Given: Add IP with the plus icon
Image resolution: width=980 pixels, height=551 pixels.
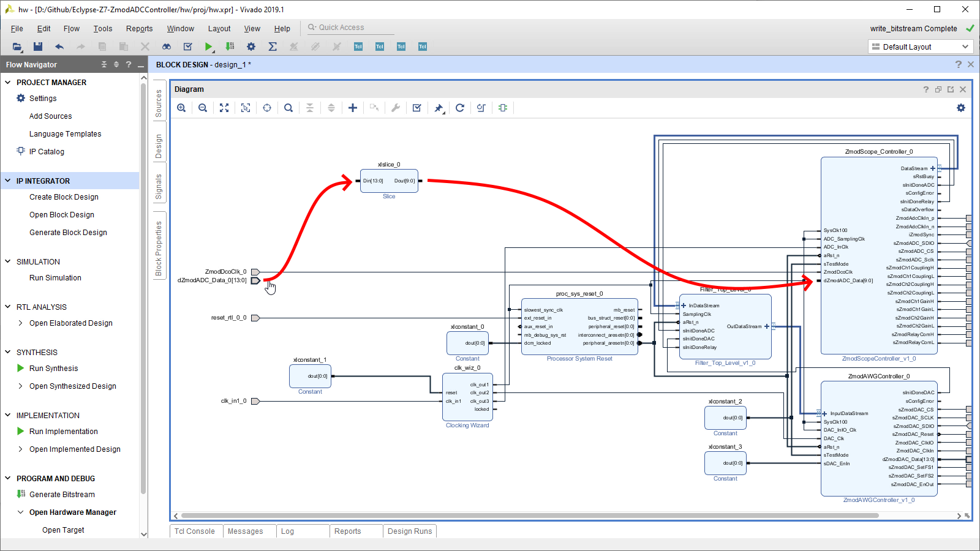Looking at the screenshot, I should (x=353, y=108).
